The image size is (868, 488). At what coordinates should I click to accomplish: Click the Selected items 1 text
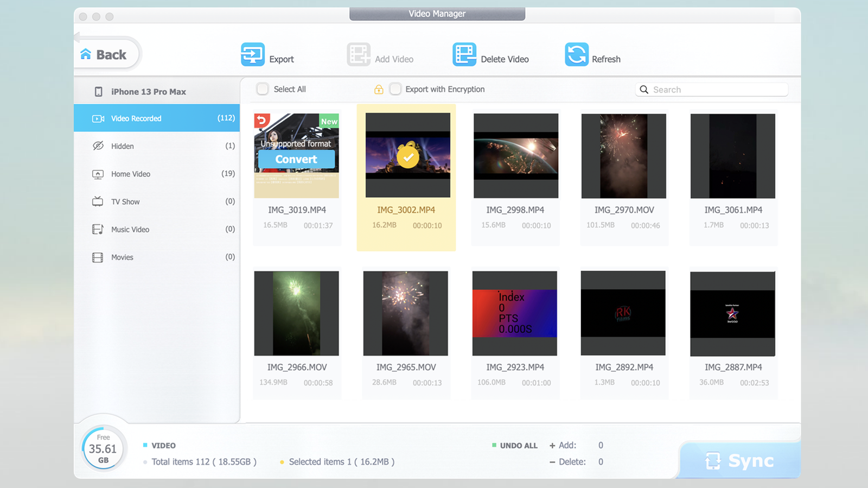tap(342, 462)
